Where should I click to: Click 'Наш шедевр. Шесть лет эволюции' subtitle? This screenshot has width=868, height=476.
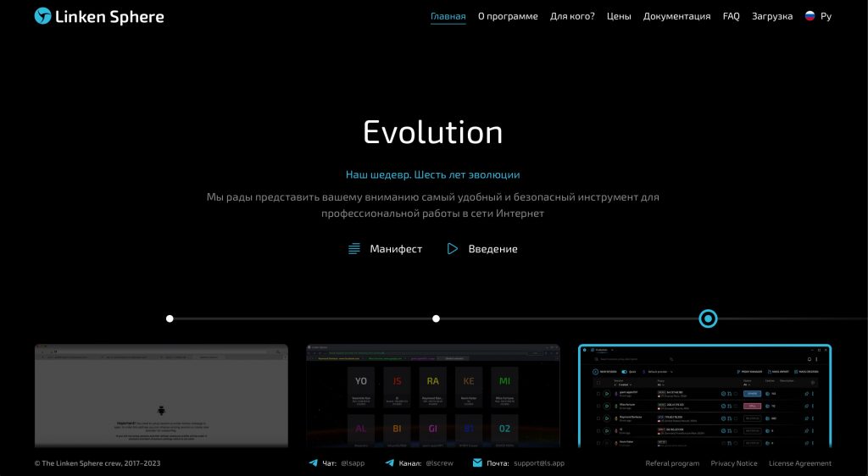click(433, 174)
